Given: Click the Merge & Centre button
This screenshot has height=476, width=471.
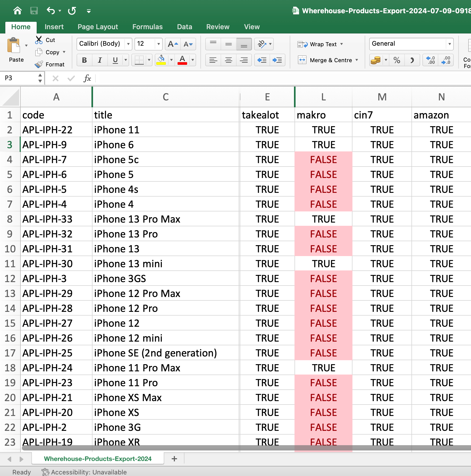Looking at the screenshot, I should click(325, 60).
